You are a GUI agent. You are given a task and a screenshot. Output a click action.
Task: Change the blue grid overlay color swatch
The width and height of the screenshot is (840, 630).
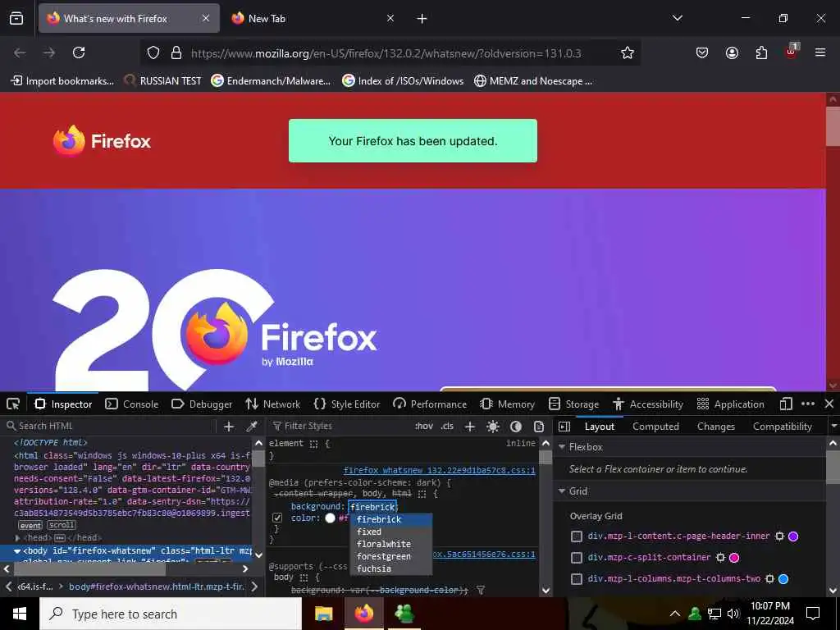tap(783, 579)
